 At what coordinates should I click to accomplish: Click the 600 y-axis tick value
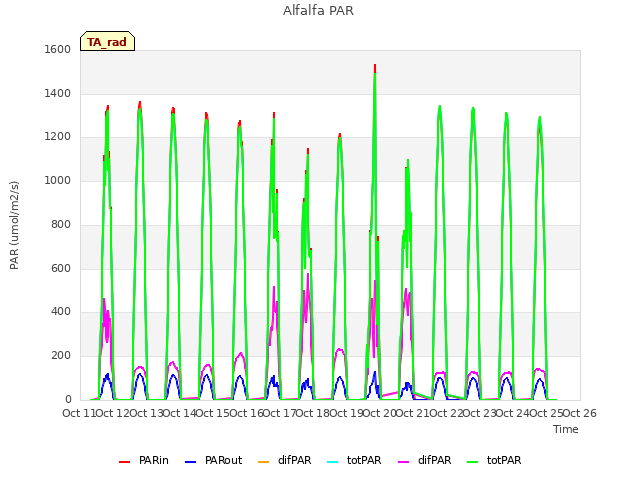coord(61,268)
